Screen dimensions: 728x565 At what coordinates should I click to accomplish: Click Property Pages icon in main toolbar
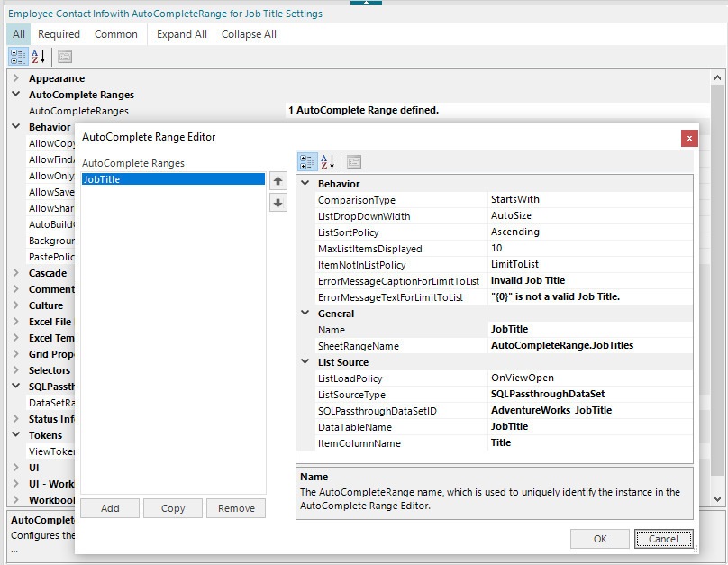(65, 57)
